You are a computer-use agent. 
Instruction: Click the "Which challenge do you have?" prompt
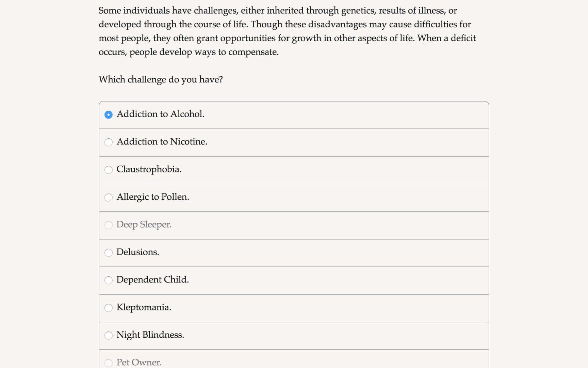[x=161, y=79]
